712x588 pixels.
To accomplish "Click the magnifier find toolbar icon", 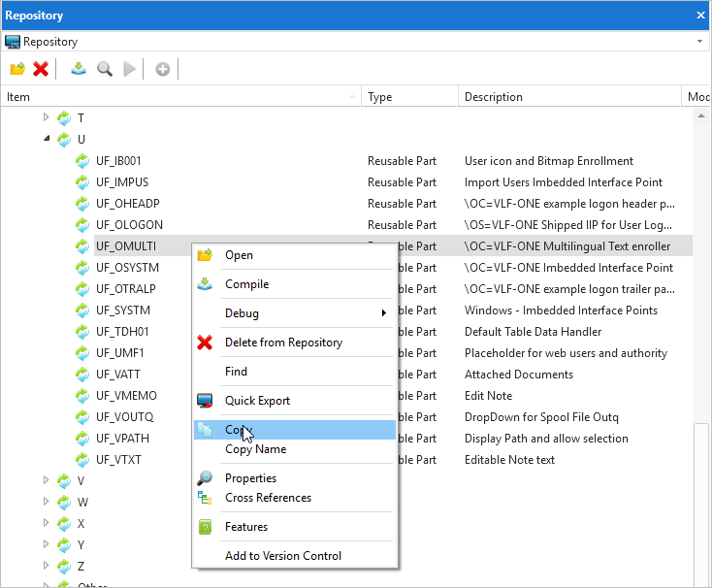I will [104, 69].
